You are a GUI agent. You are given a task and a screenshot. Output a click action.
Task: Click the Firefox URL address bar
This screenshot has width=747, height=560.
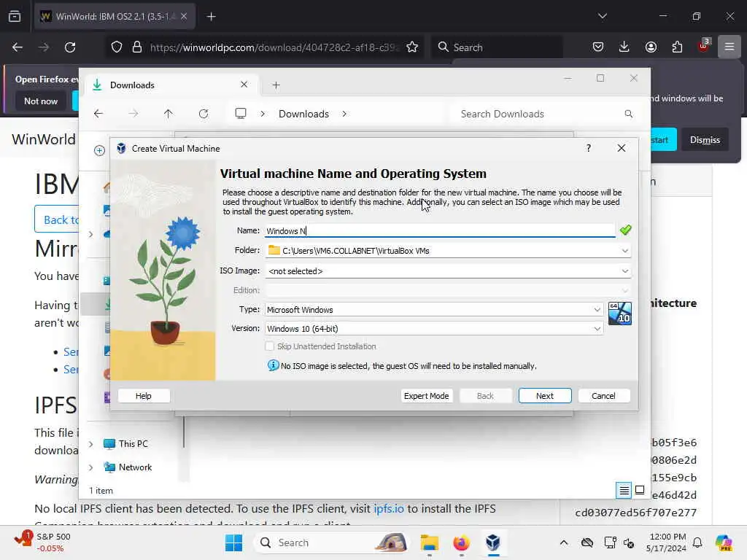[x=274, y=47]
